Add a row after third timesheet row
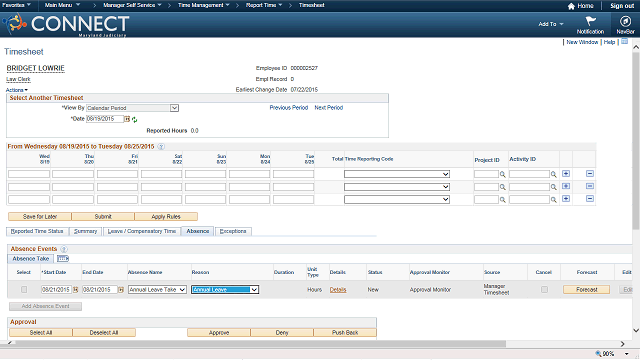The image size is (640, 360). click(566, 199)
